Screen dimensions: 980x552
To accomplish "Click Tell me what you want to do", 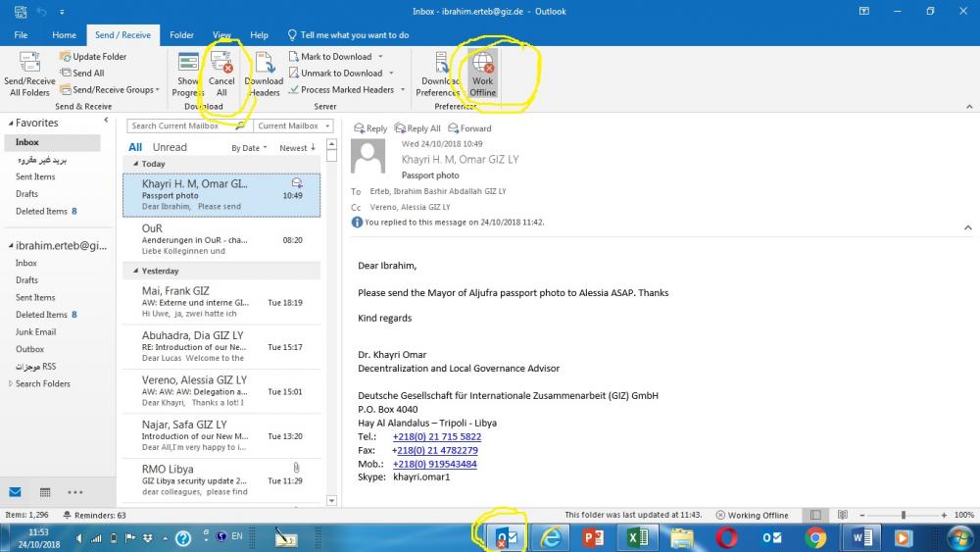I will click(348, 35).
